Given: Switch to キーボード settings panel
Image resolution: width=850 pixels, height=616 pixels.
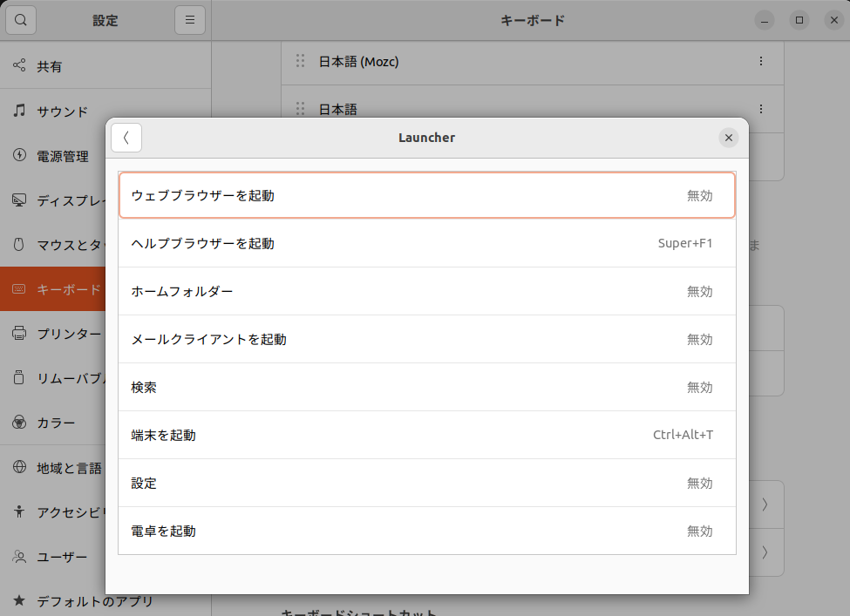Looking at the screenshot, I should point(52,289).
